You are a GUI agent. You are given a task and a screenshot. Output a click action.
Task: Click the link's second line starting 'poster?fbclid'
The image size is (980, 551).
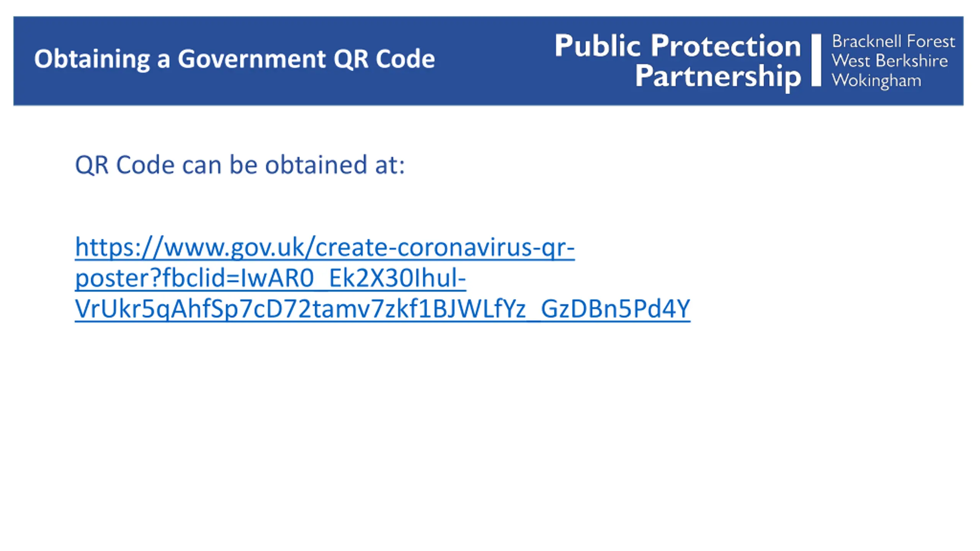[x=270, y=278]
